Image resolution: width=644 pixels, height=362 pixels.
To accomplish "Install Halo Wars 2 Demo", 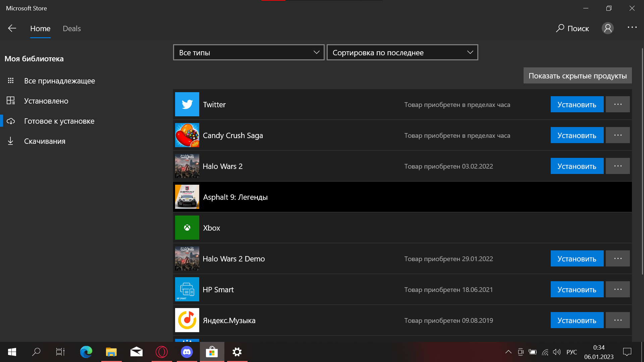I will (577, 258).
